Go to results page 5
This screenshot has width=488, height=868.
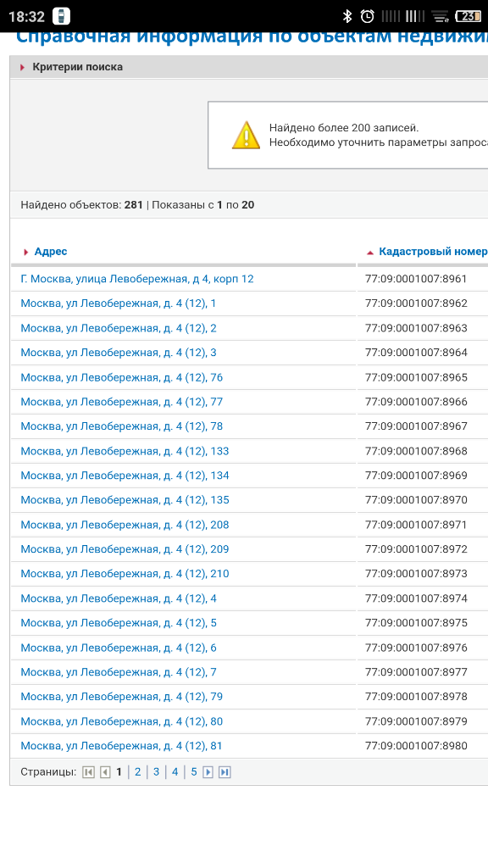(194, 771)
